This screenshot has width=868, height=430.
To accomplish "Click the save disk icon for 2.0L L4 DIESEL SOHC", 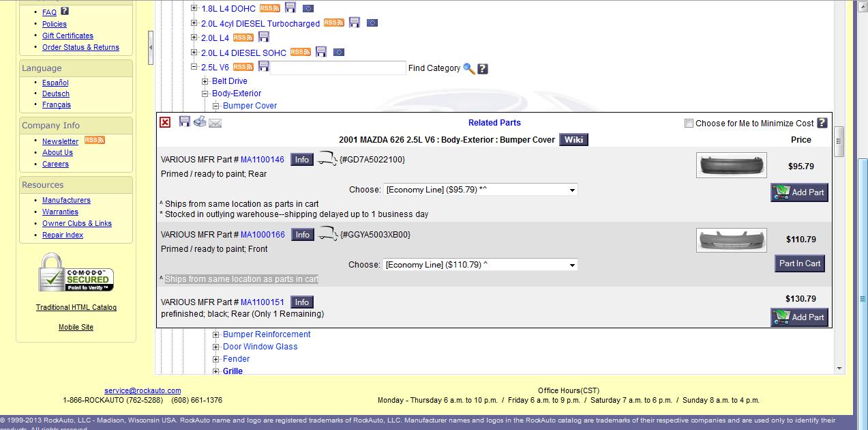I will 321,52.
